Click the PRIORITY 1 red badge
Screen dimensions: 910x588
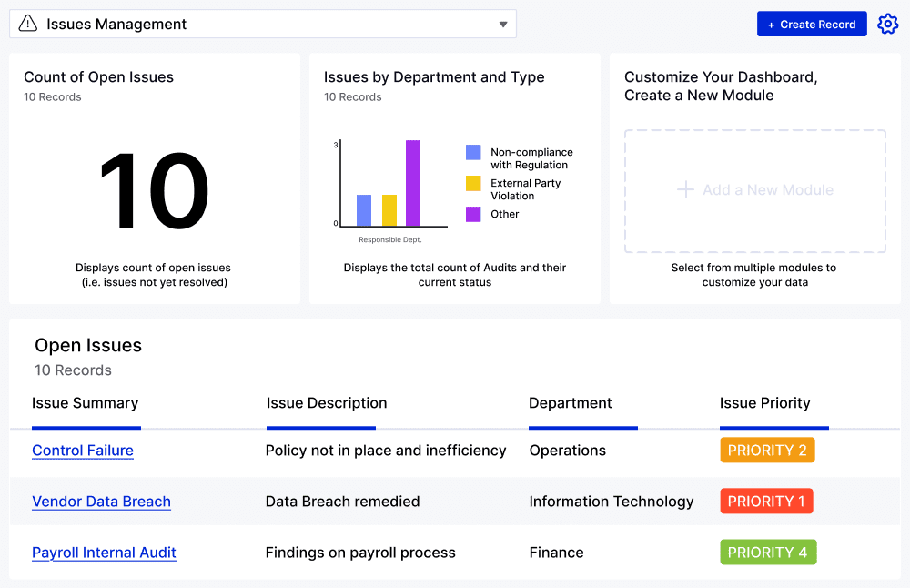pyautogui.click(x=766, y=502)
